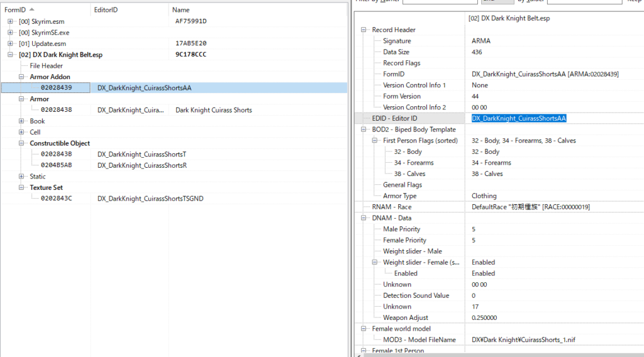Click the Name column header

click(180, 10)
